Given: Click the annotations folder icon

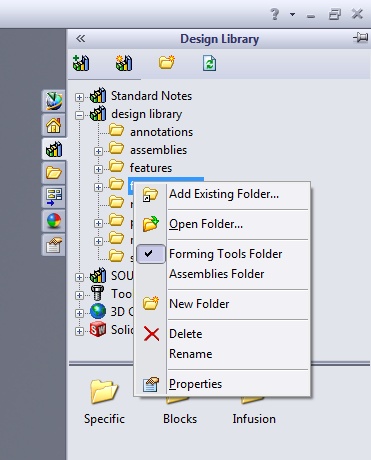Looking at the screenshot, I should (x=116, y=130).
